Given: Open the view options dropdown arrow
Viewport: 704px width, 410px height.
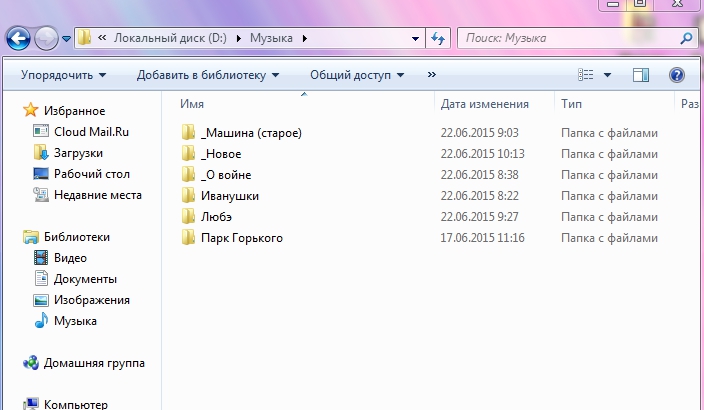Looking at the screenshot, I should (x=607, y=75).
